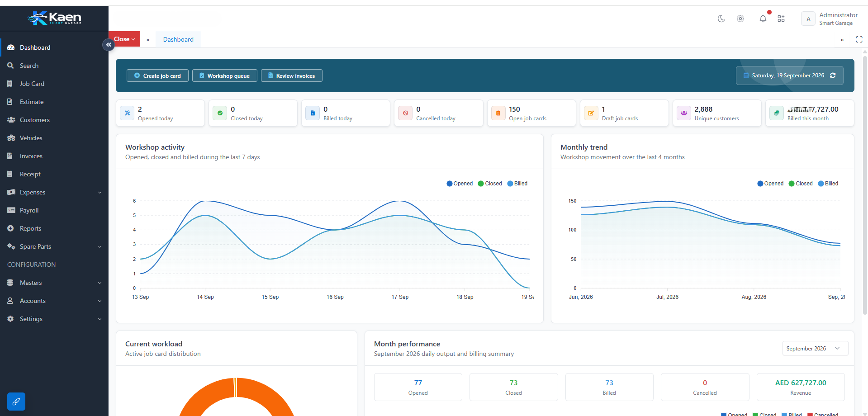Expand the Accounts sidebar menu
Viewport: 868px width, 416px height.
click(54, 301)
